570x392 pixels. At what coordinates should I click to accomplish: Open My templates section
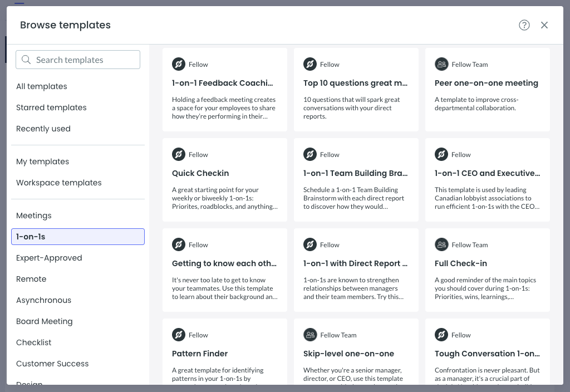[x=43, y=161]
